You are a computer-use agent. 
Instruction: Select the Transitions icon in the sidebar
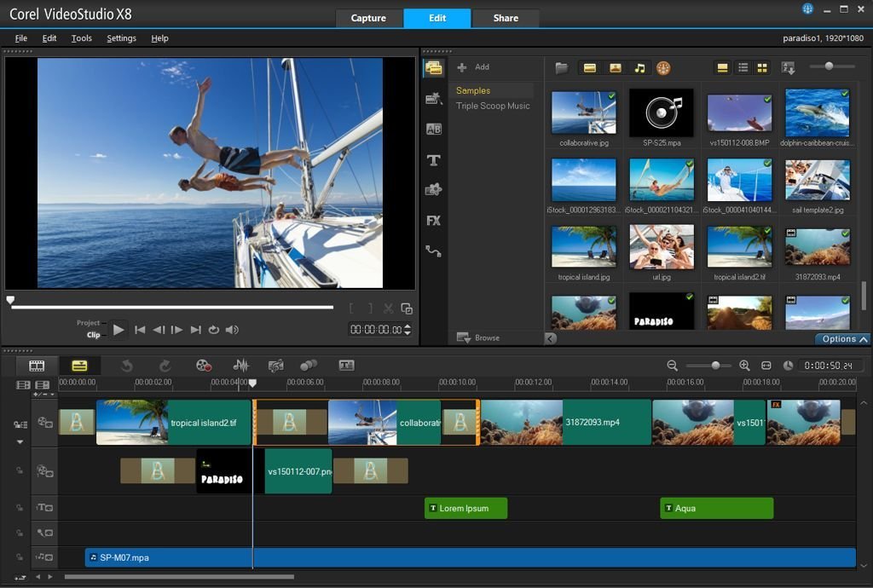[434, 129]
